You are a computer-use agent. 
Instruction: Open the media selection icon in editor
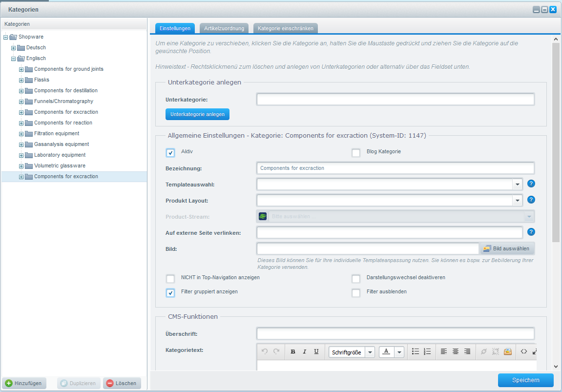coord(508,351)
